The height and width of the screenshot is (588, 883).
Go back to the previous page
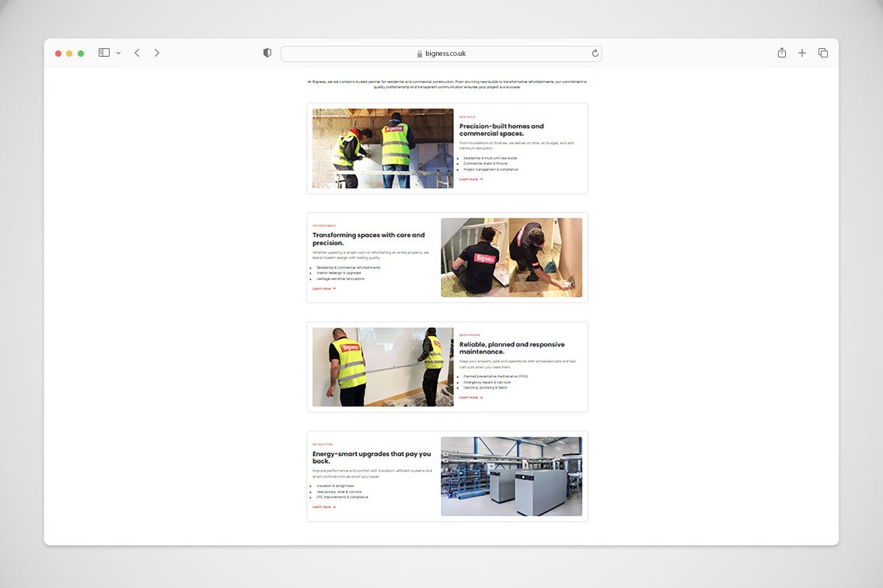[x=137, y=53]
